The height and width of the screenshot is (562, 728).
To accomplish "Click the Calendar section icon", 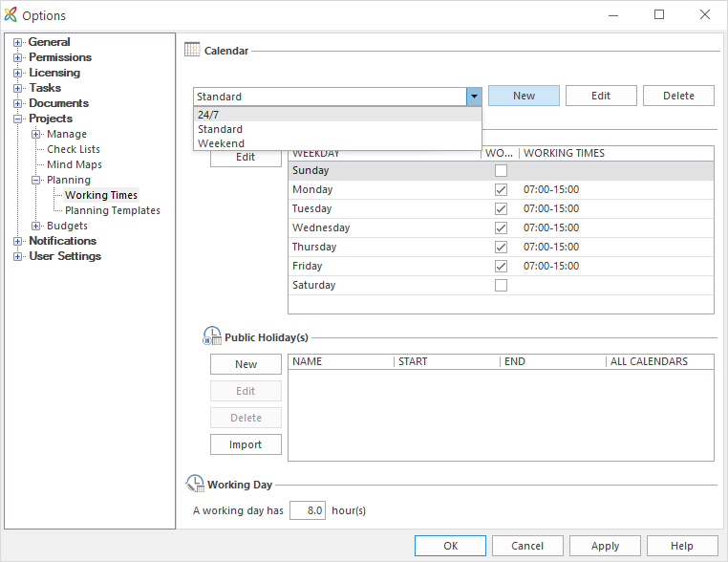I will click(x=192, y=50).
